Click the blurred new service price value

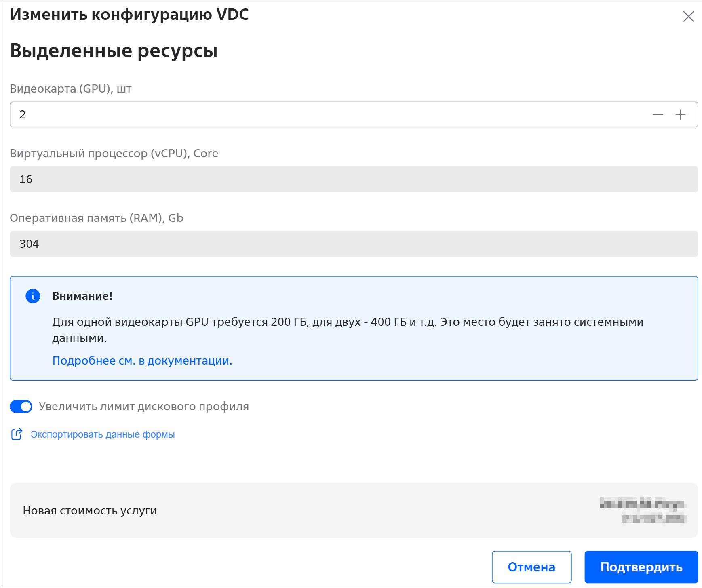point(645,510)
